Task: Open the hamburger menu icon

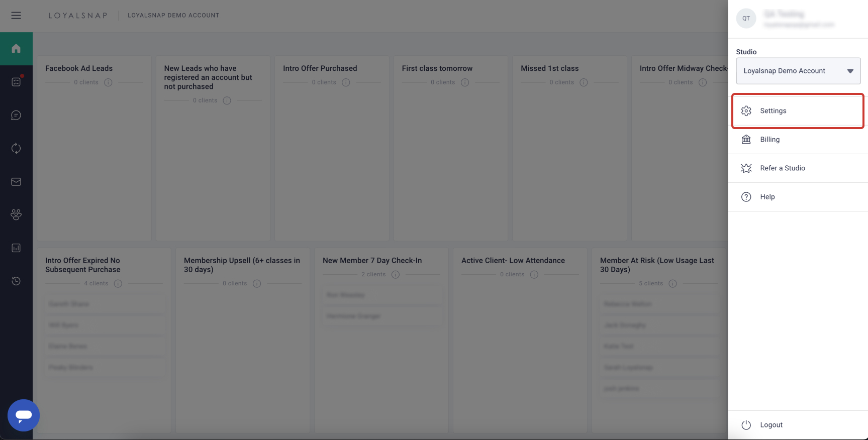Action: click(16, 15)
